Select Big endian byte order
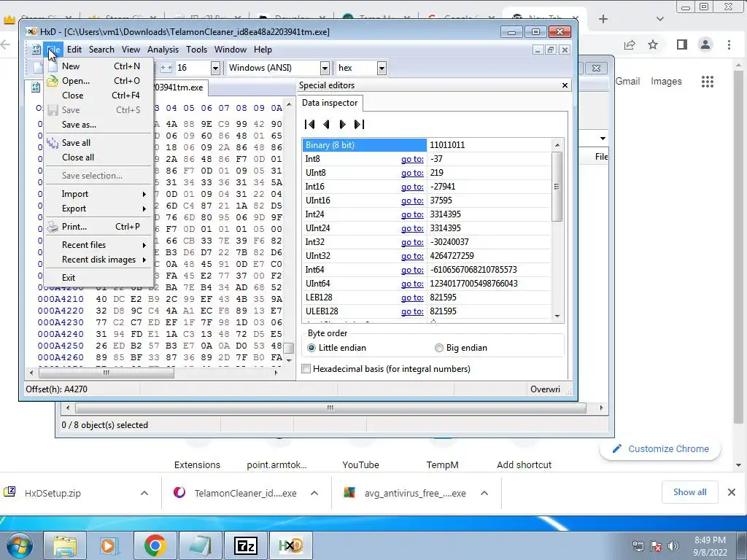747x560 pixels. [x=461, y=348]
